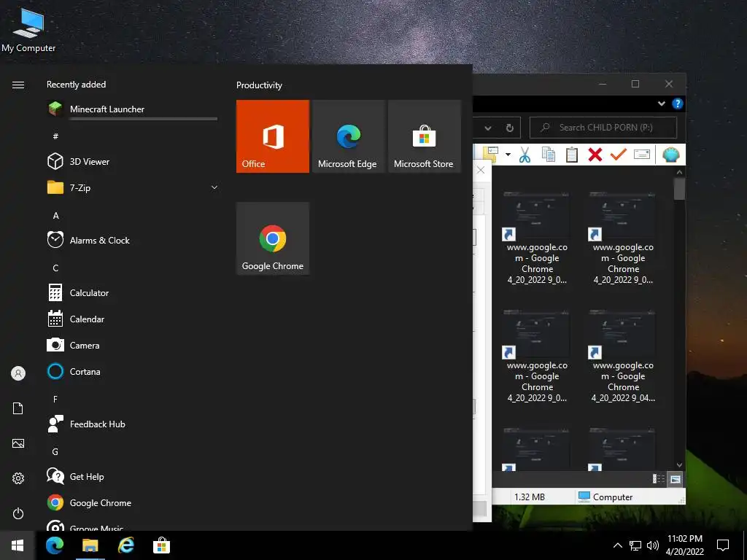Screen dimensions: 747x560
Task: Show hidden system tray icons
Action: pyautogui.click(x=617, y=545)
